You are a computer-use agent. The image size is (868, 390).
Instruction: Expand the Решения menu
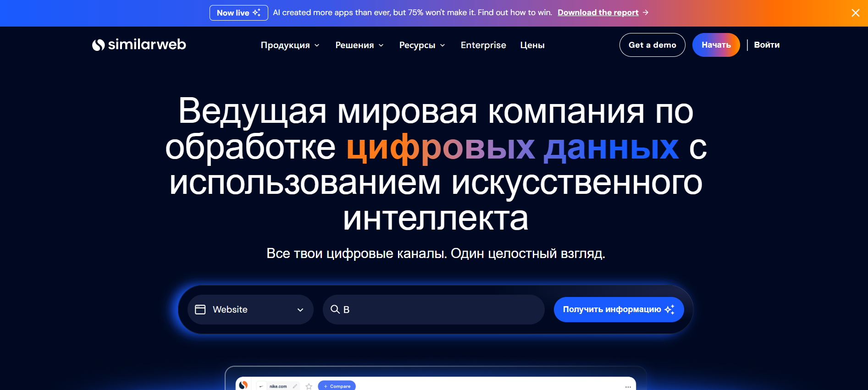click(359, 45)
